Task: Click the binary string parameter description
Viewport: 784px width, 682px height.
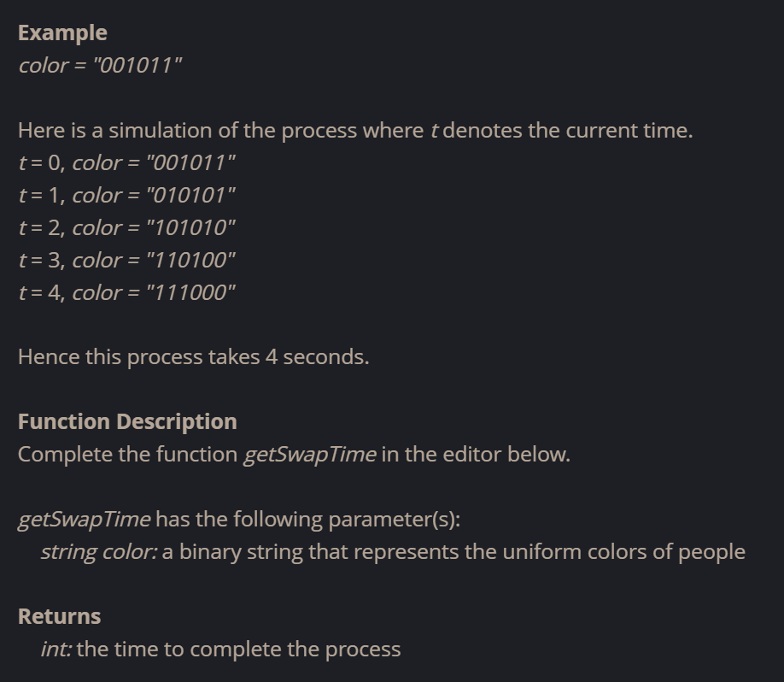Action: click(x=453, y=552)
